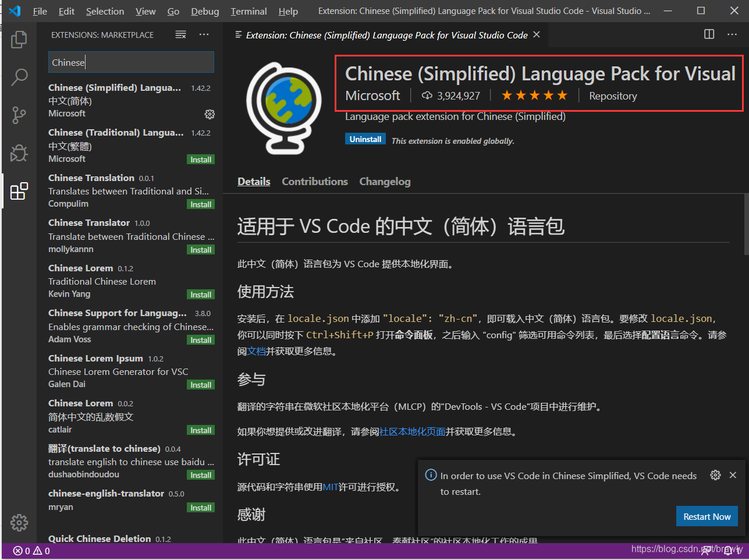This screenshot has height=560, width=749.
Task: Click the details page vertical scrollbar
Action: [746, 224]
